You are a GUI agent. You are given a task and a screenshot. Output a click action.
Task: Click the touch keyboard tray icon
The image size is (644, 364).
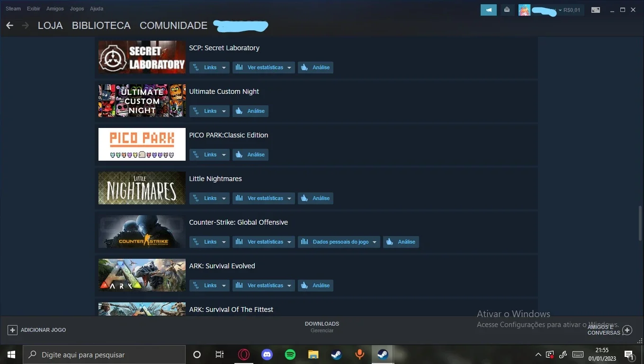point(578,355)
